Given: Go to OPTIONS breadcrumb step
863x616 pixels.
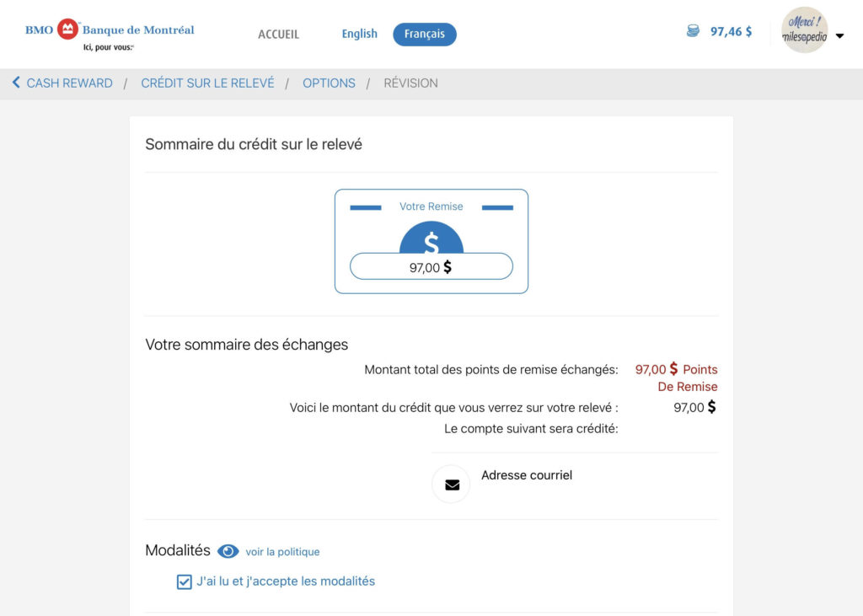Looking at the screenshot, I should [329, 83].
